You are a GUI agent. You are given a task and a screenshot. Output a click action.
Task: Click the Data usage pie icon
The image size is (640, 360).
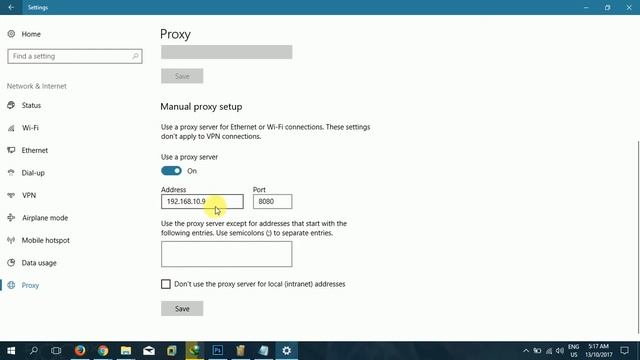point(11,262)
